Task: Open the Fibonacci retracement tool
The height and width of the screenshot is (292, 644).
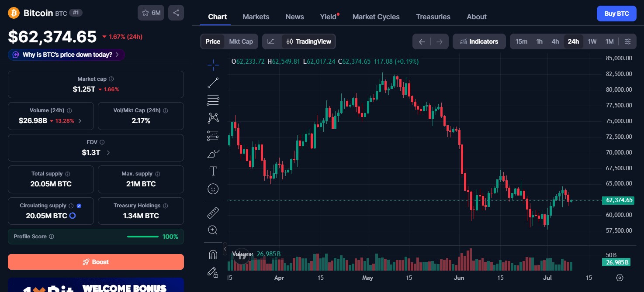Action: pyautogui.click(x=213, y=100)
